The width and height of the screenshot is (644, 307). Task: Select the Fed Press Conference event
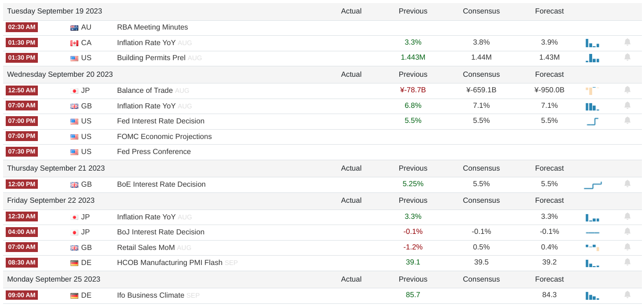pos(154,152)
